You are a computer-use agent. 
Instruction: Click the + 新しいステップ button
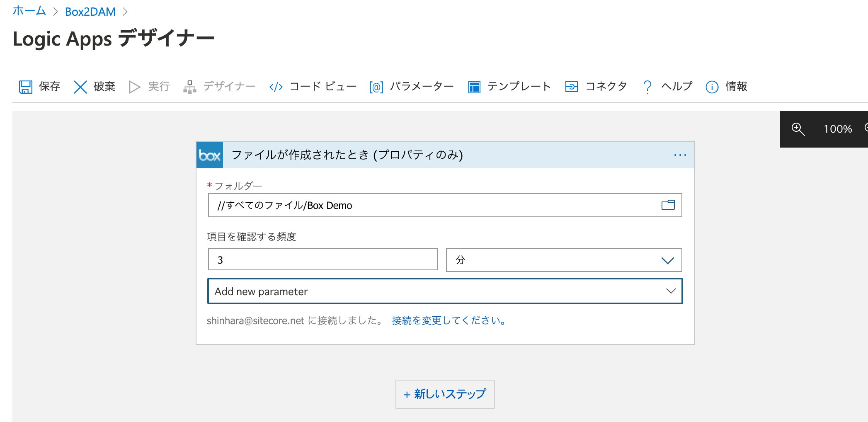tap(445, 394)
